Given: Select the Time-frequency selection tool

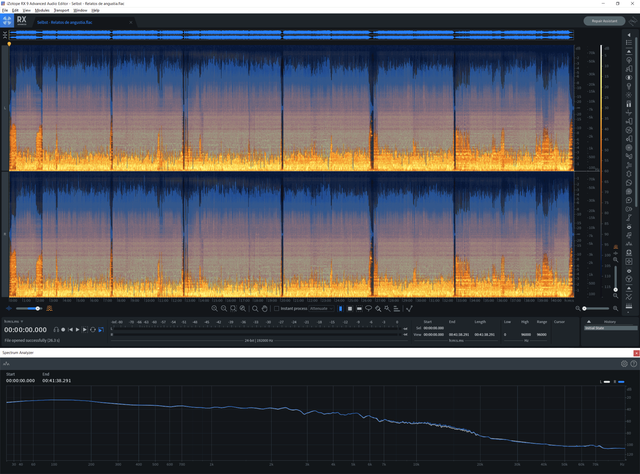Looking at the screenshot, I should [350, 309].
